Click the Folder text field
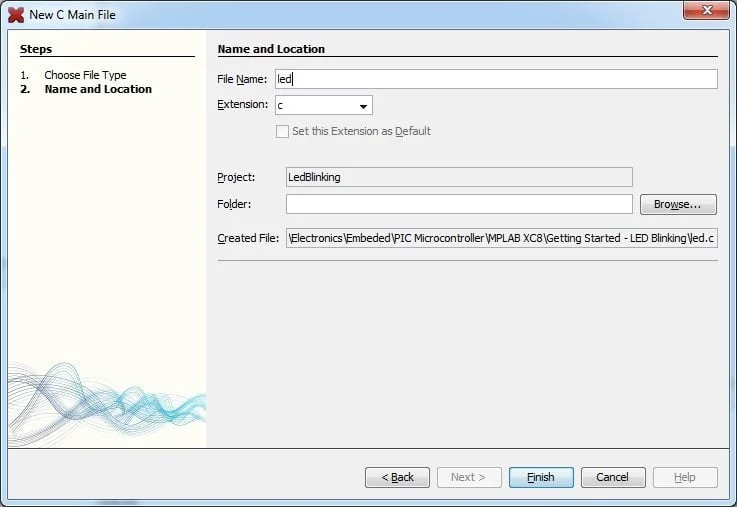 [x=459, y=204]
